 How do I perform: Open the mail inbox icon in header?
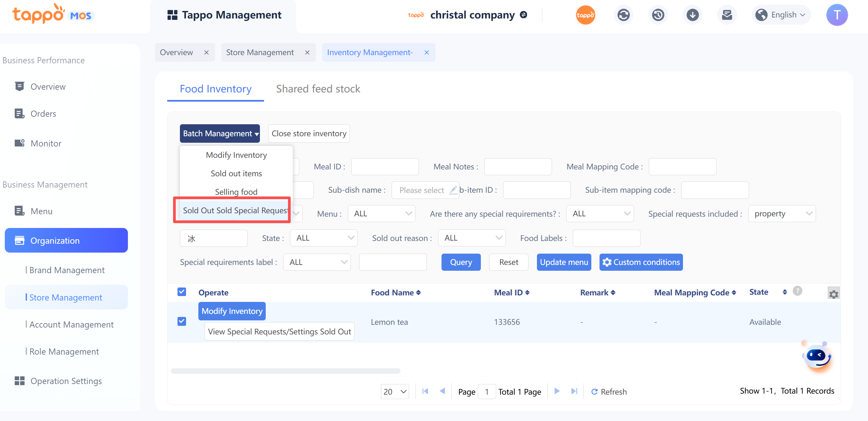(x=727, y=15)
